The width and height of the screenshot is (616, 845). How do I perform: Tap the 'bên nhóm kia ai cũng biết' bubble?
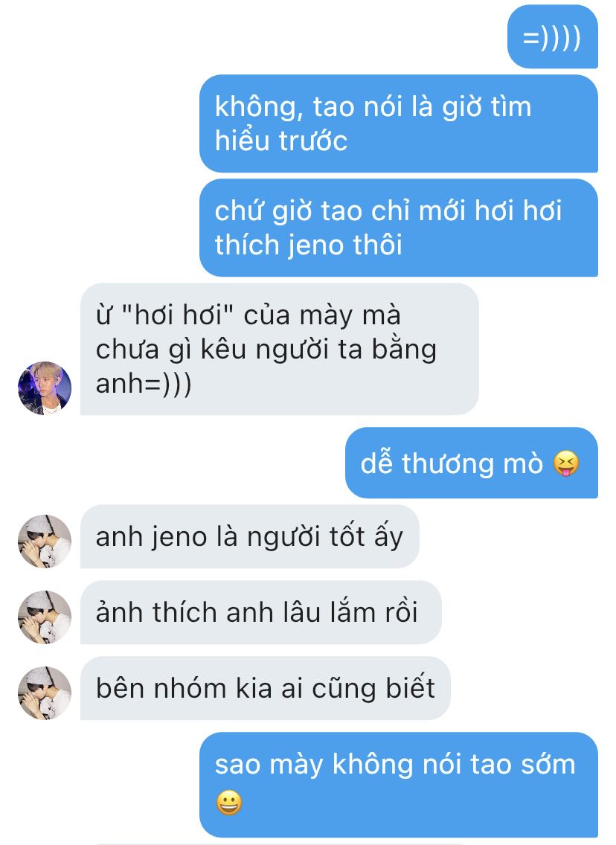coord(265,688)
